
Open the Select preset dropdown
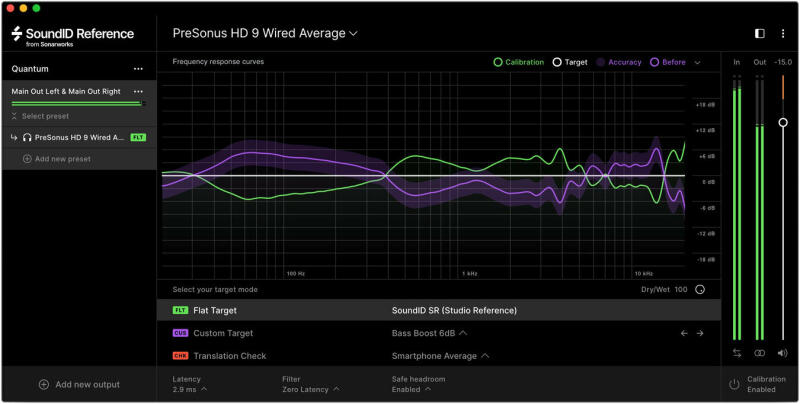coord(40,116)
